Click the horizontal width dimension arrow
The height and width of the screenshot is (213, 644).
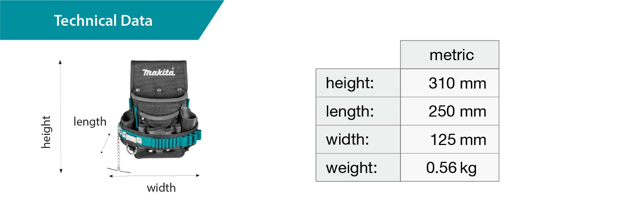(154, 175)
